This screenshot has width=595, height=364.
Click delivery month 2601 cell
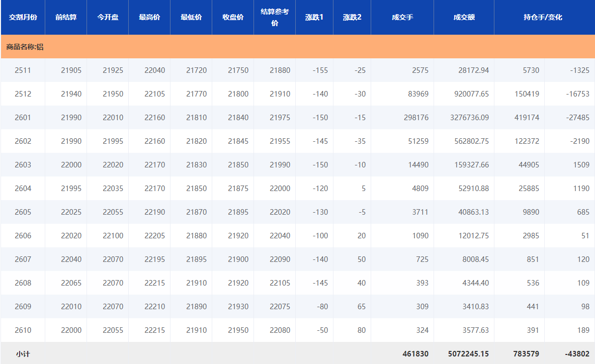click(23, 118)
